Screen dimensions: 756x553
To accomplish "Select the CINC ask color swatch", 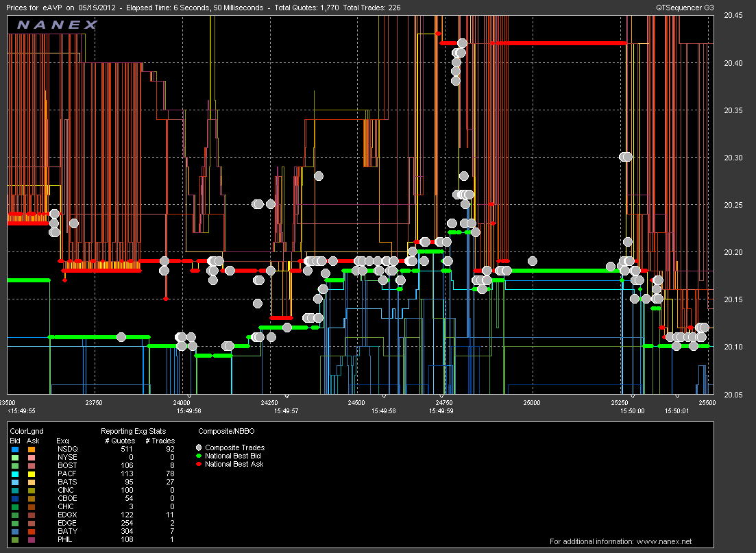I will click(32, 491).
